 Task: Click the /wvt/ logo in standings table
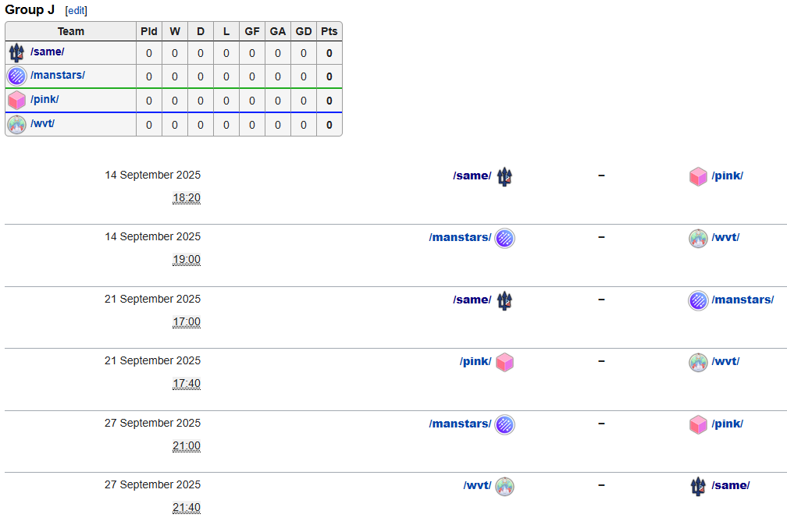[x=16, y=125]
